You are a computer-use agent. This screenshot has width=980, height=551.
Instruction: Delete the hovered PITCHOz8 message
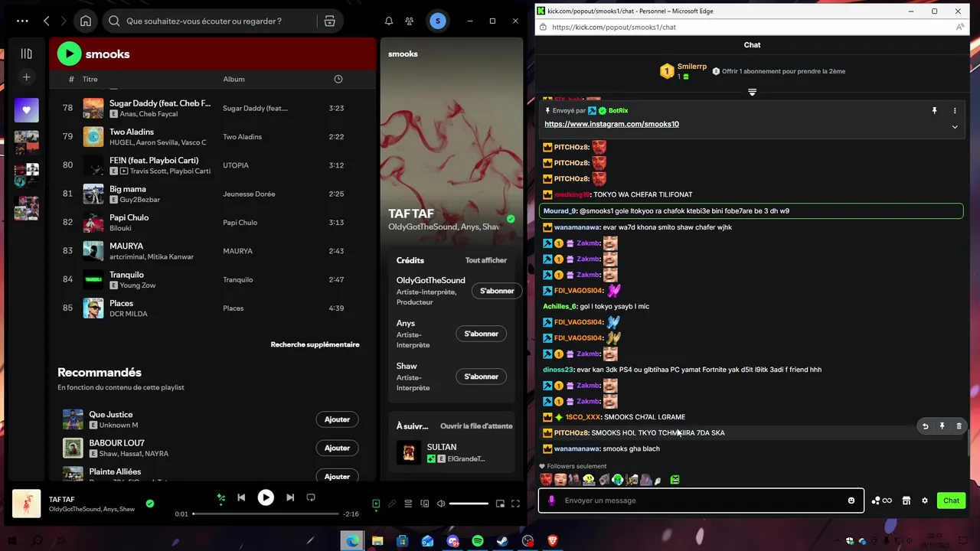(959, 426)
